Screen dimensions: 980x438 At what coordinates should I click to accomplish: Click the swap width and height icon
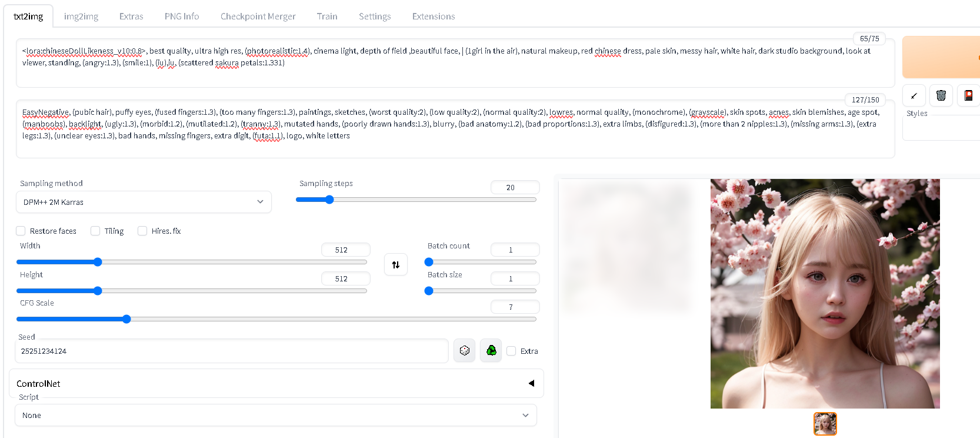(x=396, y=265)
